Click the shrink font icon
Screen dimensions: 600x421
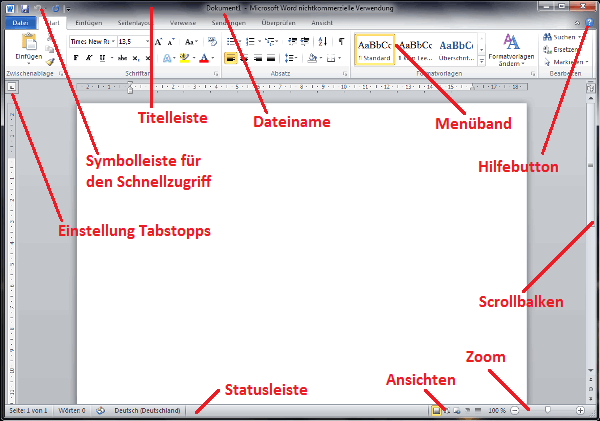tap(171, 42)
